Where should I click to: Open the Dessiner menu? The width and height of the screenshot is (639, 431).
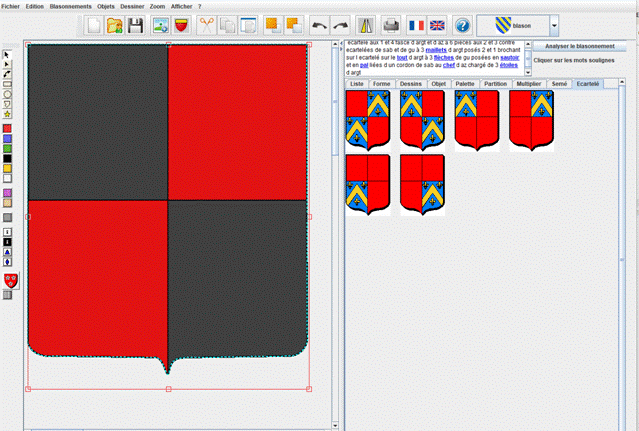click(x=132, y=6)
